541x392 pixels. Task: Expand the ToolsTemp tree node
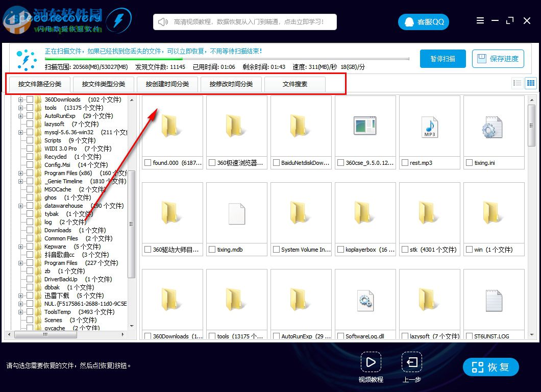21,312
